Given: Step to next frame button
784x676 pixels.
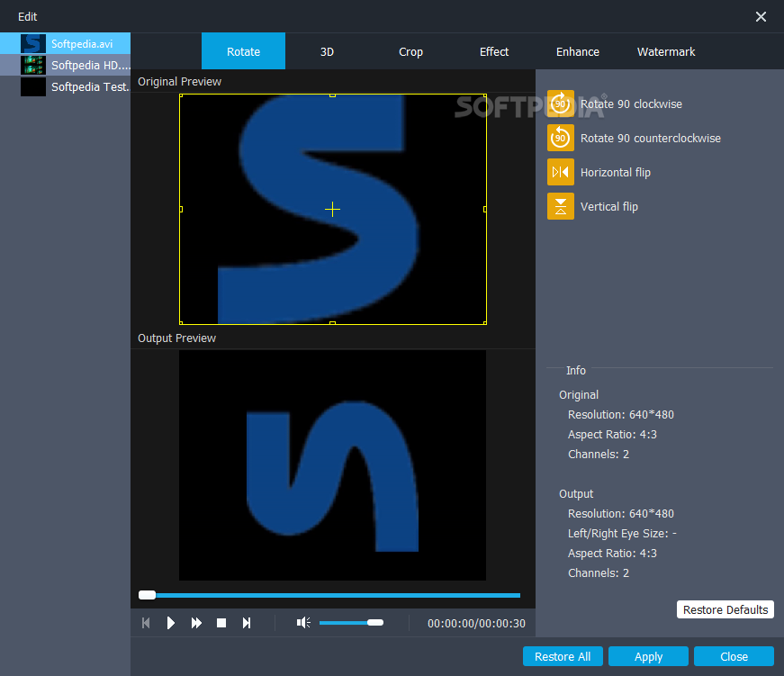Looking at the screenshot, I should (x=247, y=623).
